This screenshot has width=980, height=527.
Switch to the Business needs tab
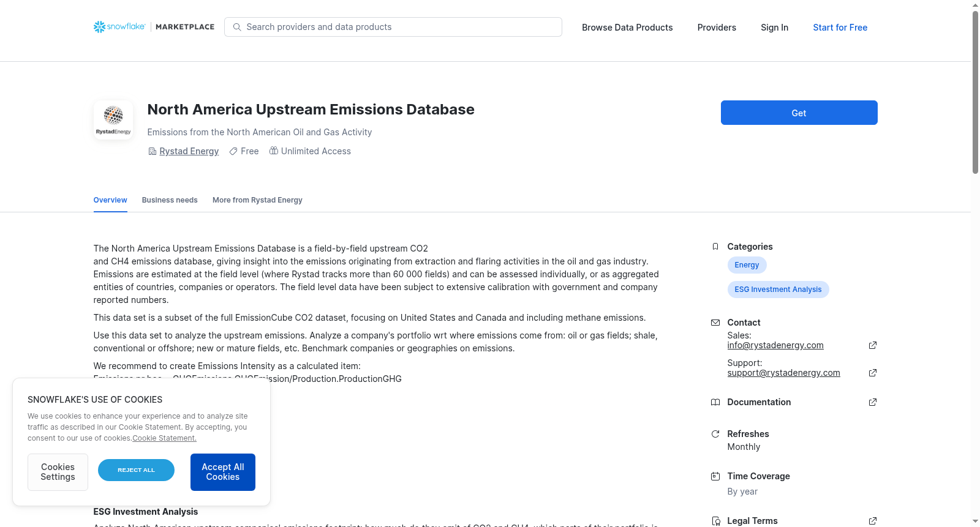pos(170,200)
